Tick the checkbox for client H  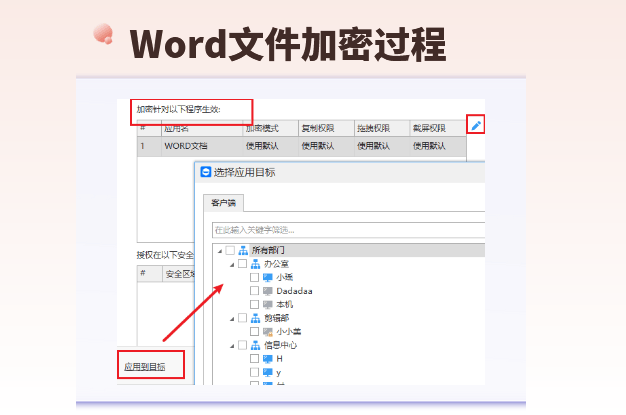coord(254,359)
